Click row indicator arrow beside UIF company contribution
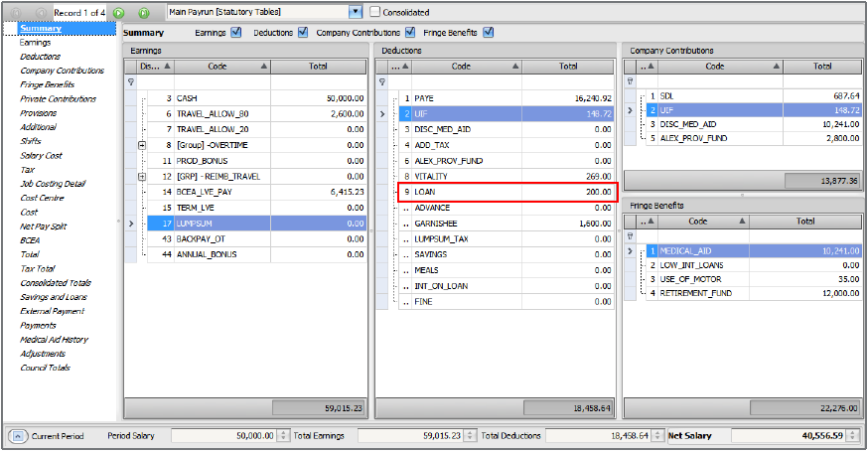The image size is (868, 452). (630, 110)
